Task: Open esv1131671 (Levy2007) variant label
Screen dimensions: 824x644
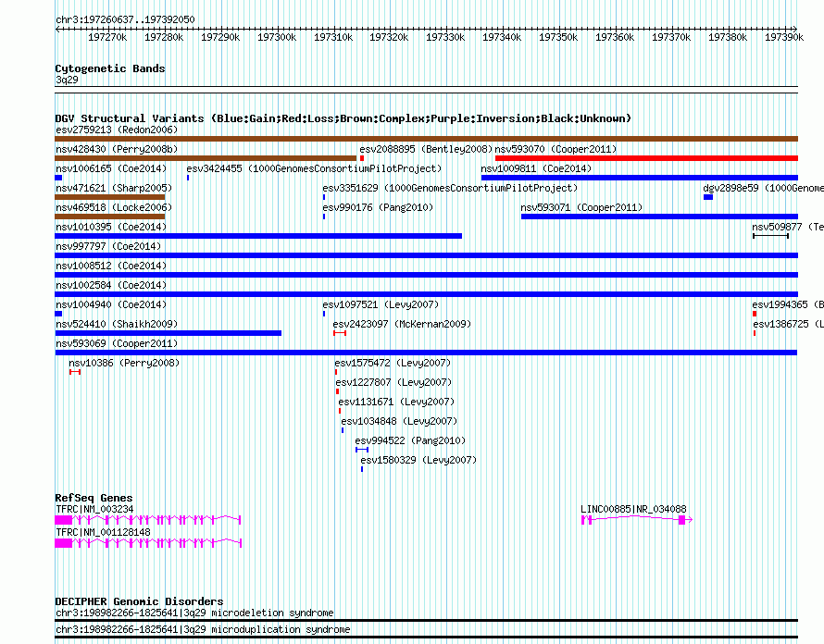Action: (x=396, y=402)
